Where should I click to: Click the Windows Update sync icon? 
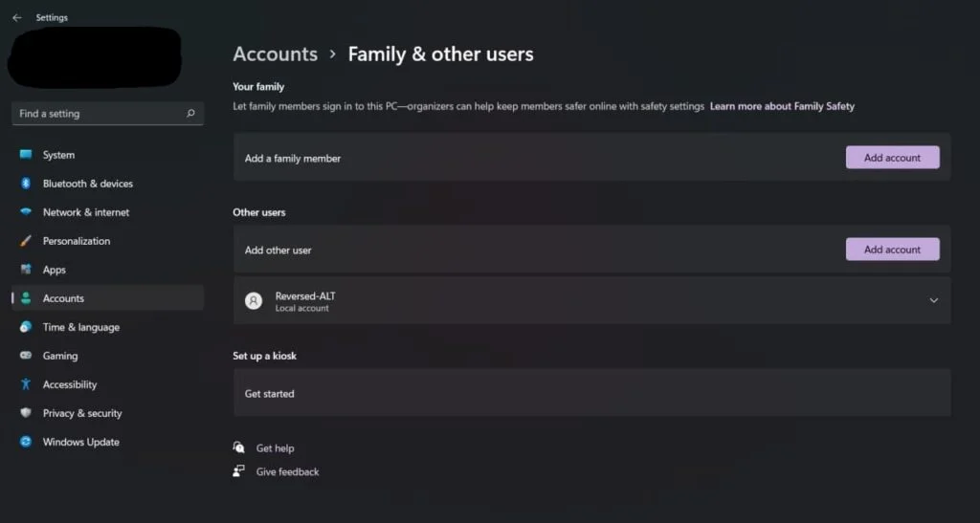[x=26, y=442]
